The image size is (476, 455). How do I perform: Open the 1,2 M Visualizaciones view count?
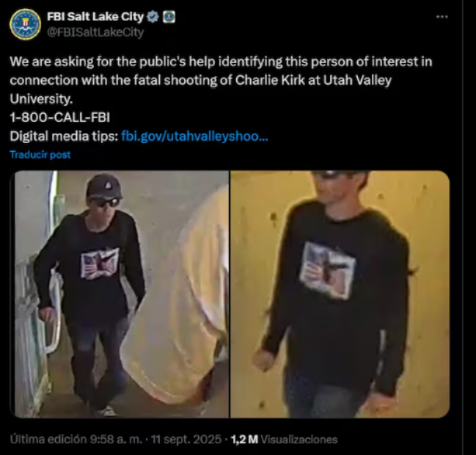284,439
